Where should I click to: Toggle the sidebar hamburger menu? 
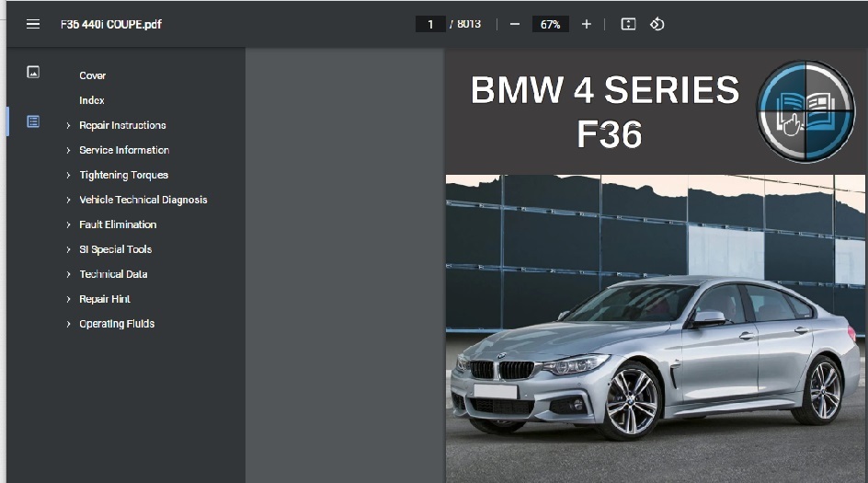pos(33,24)
